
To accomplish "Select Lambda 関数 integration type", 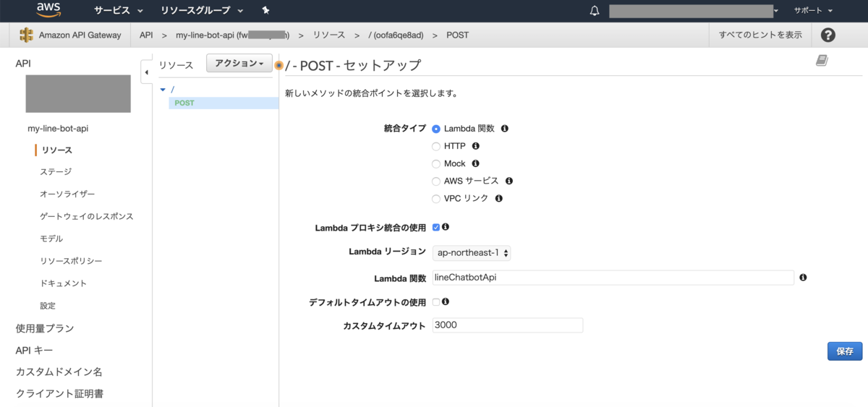I will click(x=436, y=129).
